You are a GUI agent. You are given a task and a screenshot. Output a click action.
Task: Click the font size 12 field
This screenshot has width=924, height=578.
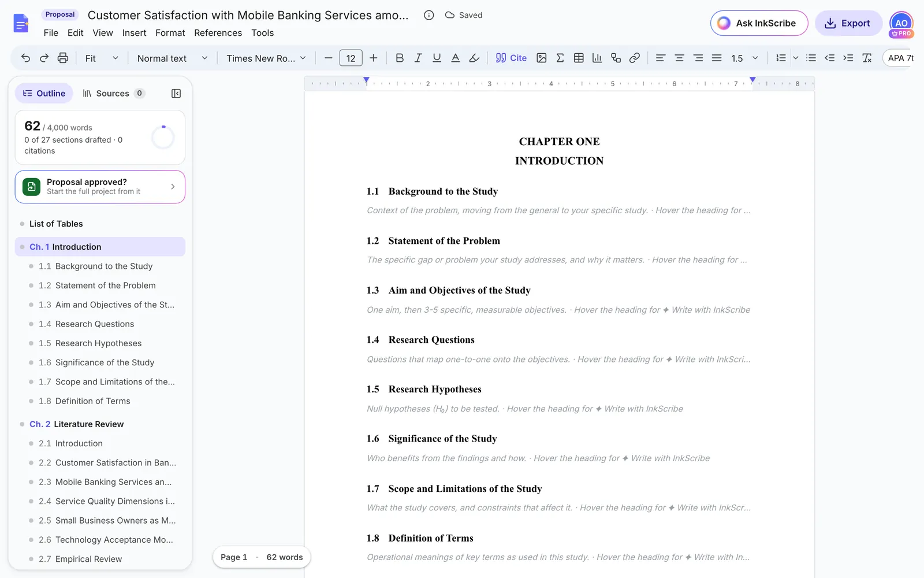pos(351,58)
